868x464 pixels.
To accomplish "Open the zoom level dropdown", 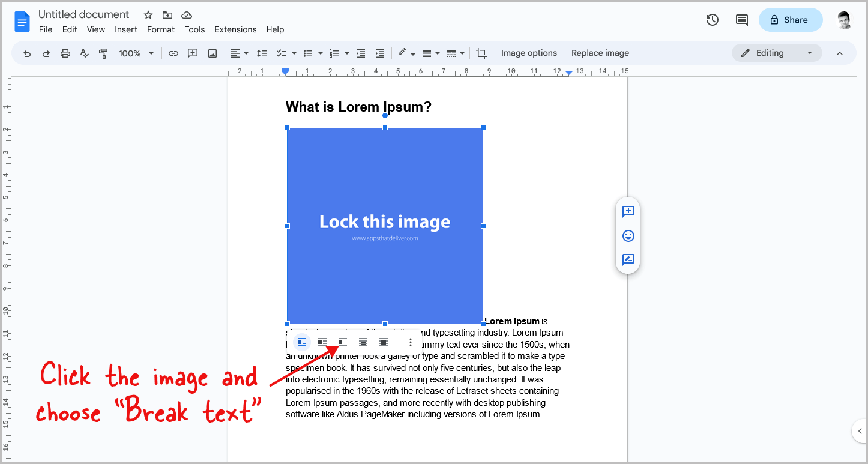I will click(x=136, y=53).
